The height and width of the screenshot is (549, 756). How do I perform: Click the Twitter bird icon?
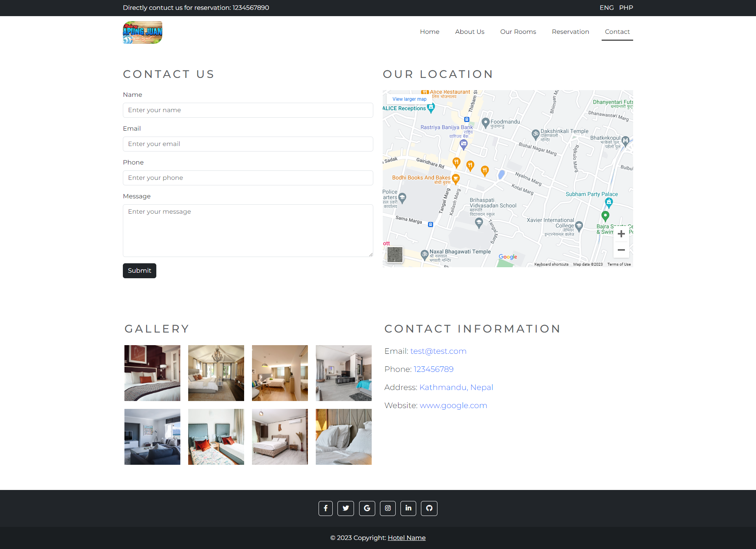346,508
